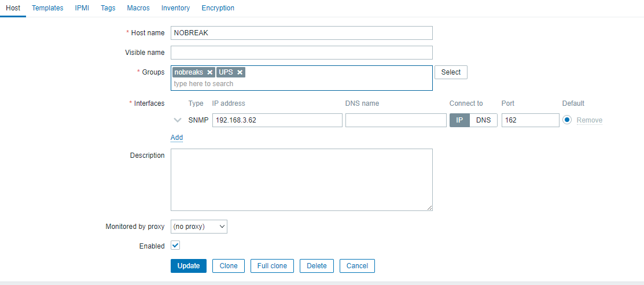Image resolution: width=644 pixels, height=285 pixels.
Task: Remove the nobreaks group tag
Action: point(210,72)
